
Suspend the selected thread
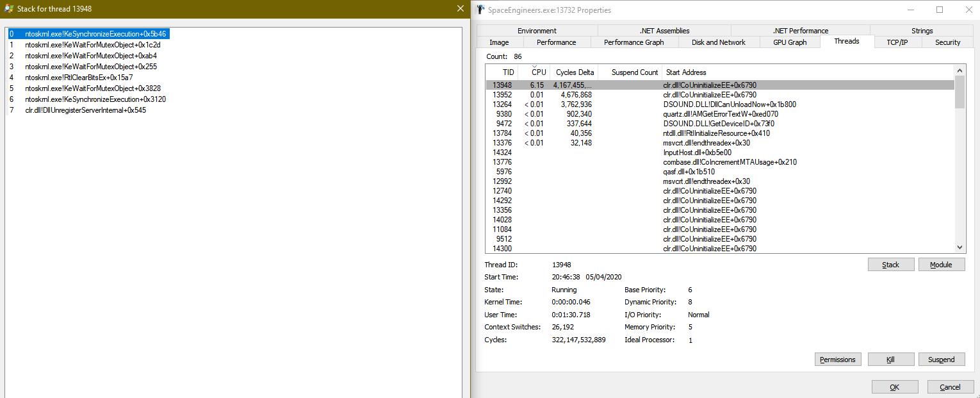[x=941, y=360]
